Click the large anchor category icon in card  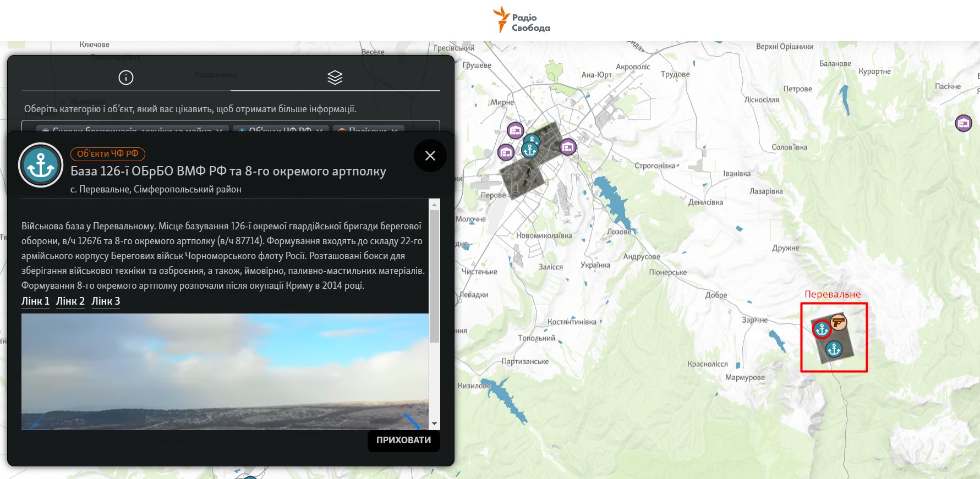point(41,165)
